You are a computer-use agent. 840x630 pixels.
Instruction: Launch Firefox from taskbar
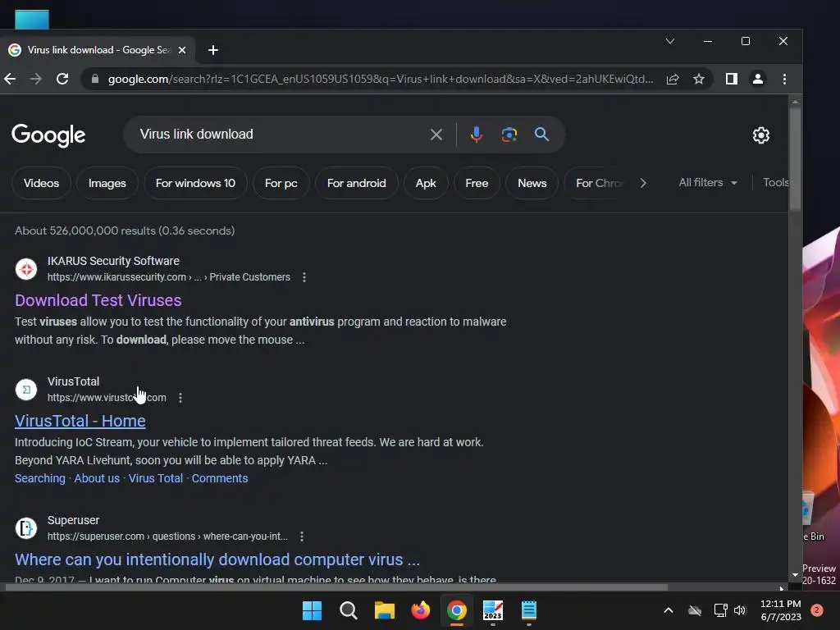(421, 610)
